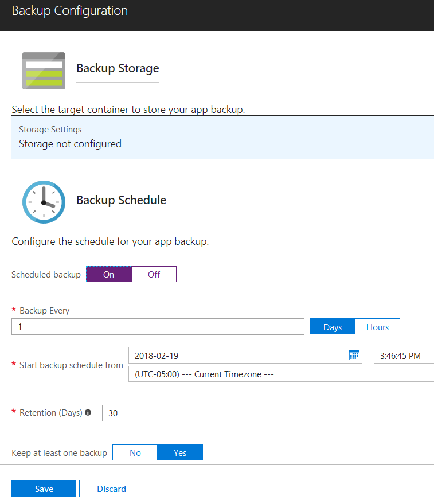Discard the backup configuration changes
The image size is (434, 504).
(x=111, y=489)
